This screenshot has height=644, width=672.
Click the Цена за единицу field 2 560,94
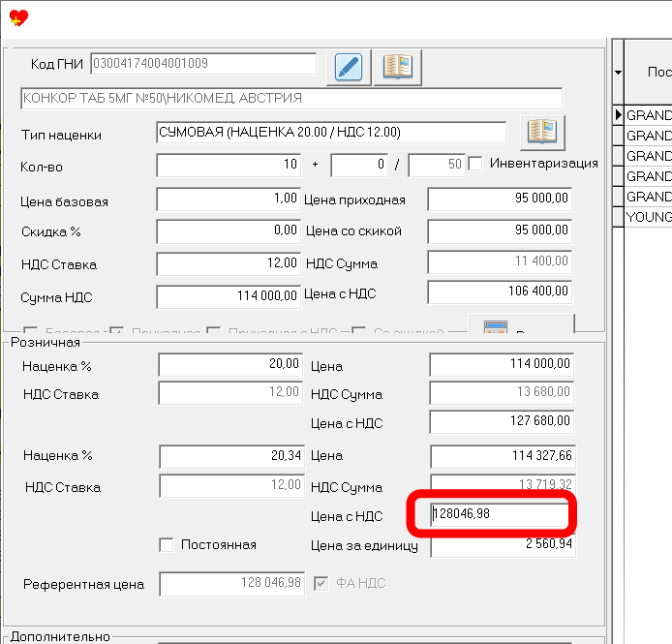(x=504, y=545)
